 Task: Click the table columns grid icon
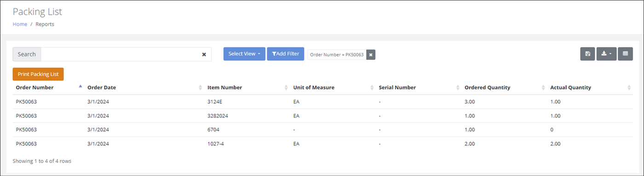(x=625, y=54)
